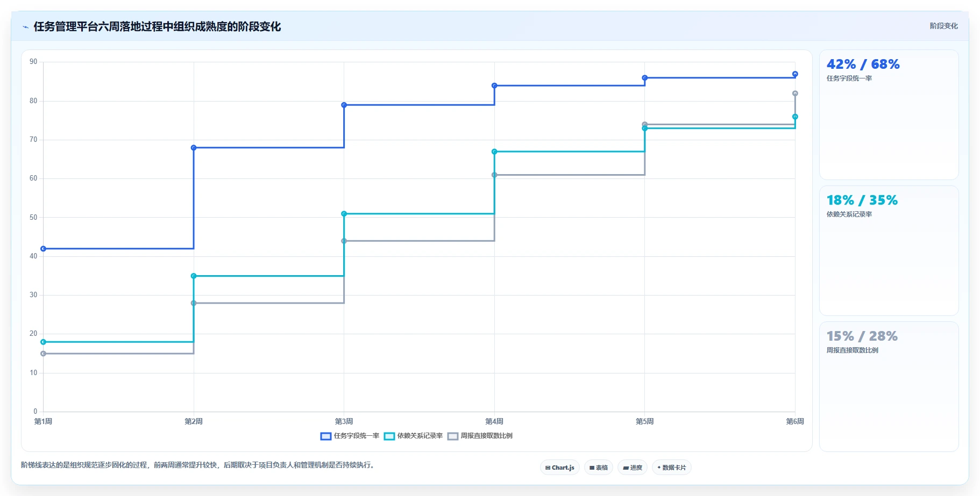This screenshot has height=496, width=980.
Task: Click the 第3周 x-axis label
Action: pos(344,421)
